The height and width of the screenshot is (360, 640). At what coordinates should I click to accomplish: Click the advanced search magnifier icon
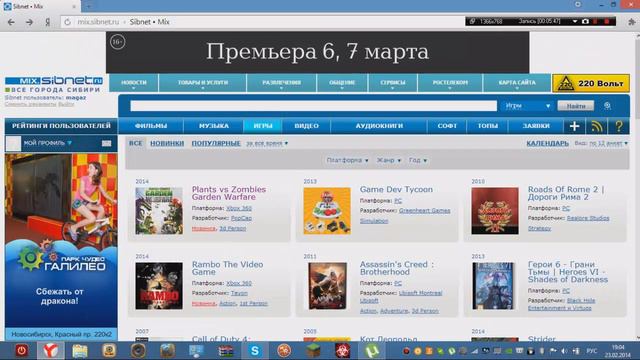[x=607, y=106]
